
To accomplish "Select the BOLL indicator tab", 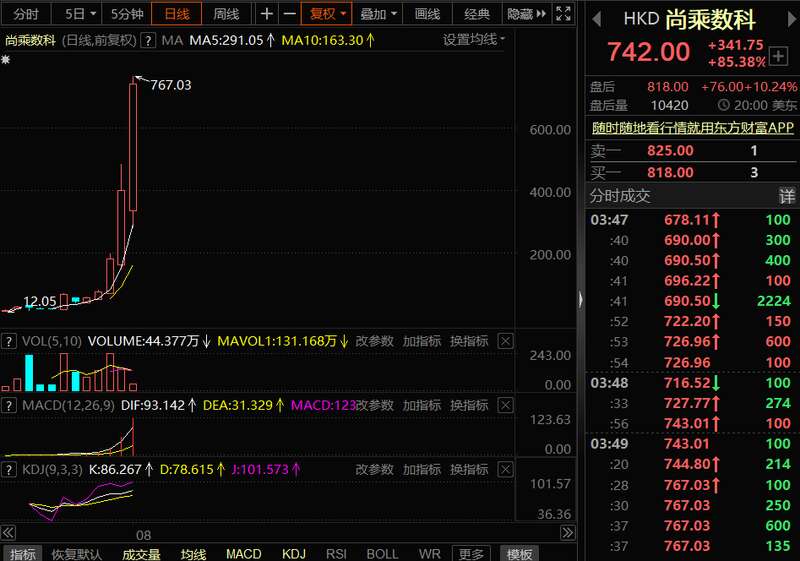I will [x=382, y=554].
